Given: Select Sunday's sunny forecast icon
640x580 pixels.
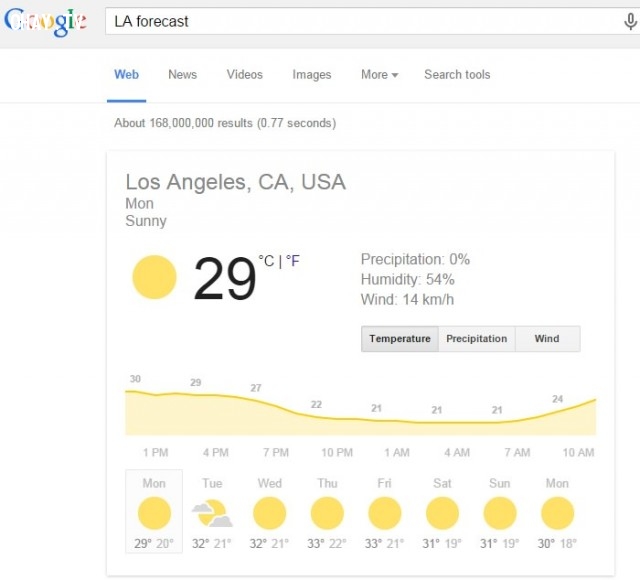Looking at the screenshot, I should point(500,513).
